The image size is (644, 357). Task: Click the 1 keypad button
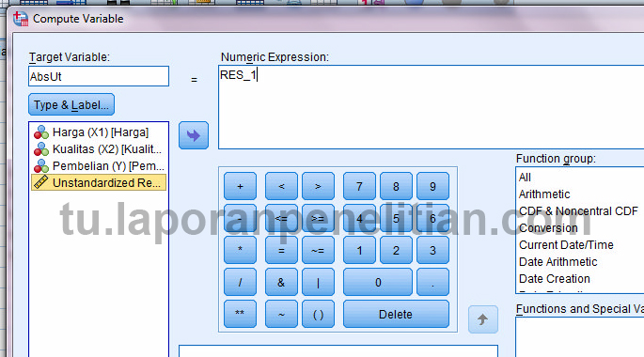(359, 250)
